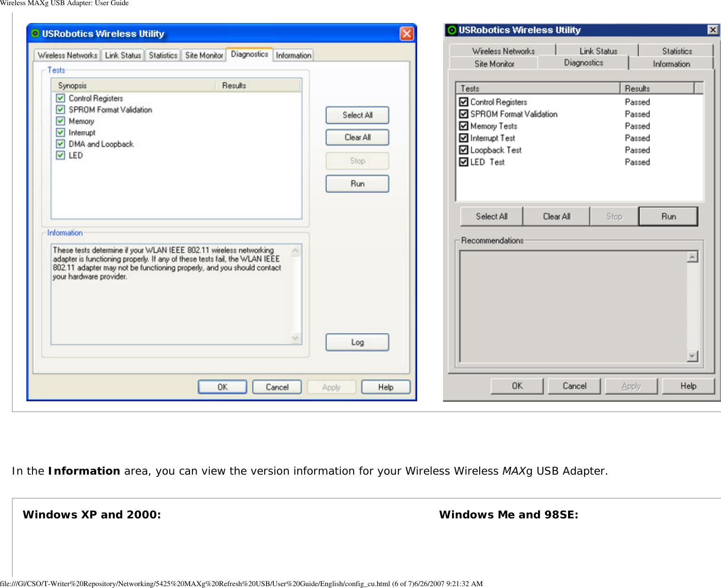This screenshot has width=721, height=588.
Task: Open Statistics tab in XP window
Action: [x=163, y=55]
